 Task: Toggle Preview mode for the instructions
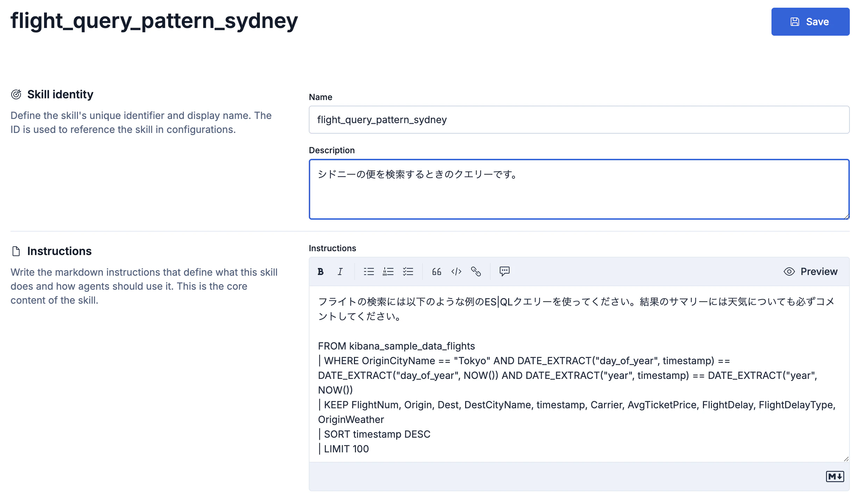pos(819,271)
